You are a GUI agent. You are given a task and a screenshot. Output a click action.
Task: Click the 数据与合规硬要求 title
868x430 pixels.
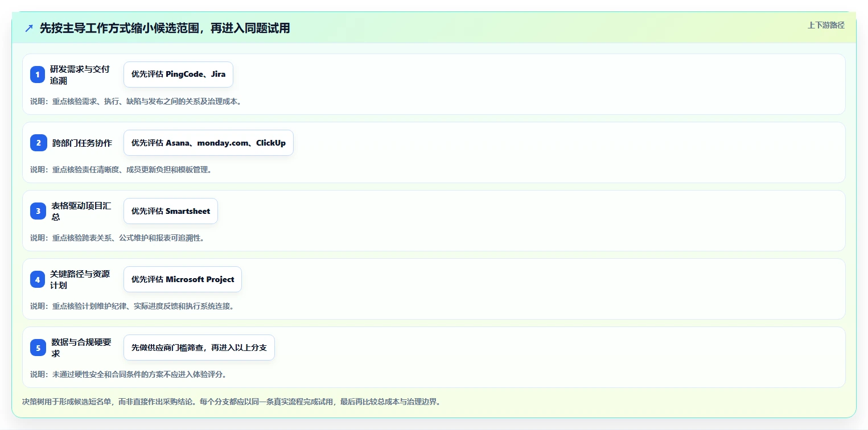81,348
